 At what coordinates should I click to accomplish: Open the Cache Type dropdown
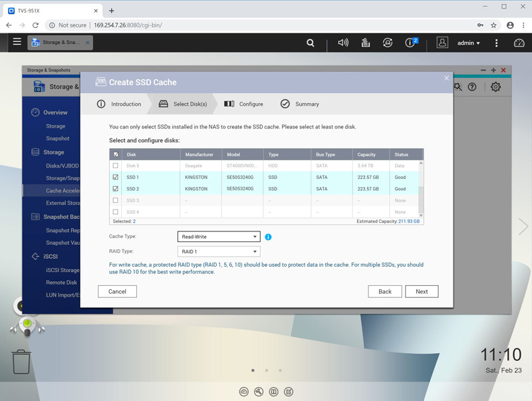point(219,237)
